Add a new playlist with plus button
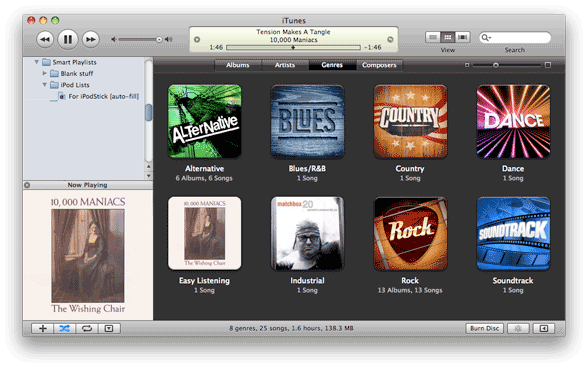Screen dimensions: 588x368 pos(43,329)
